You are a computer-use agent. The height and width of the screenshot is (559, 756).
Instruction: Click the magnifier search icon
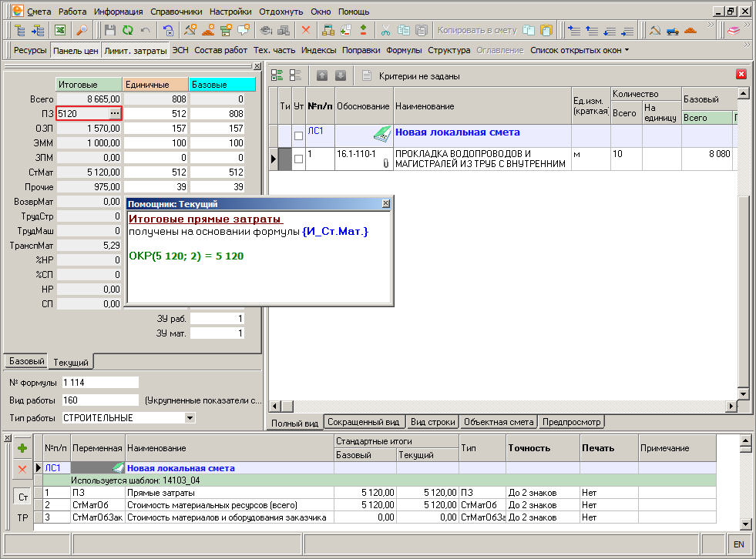point(82,30)
